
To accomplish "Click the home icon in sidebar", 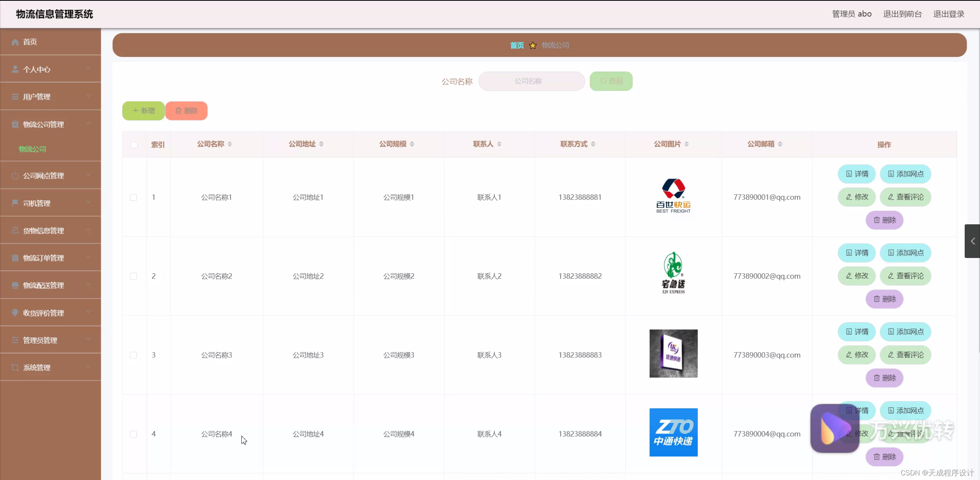I will coord(15,42).
